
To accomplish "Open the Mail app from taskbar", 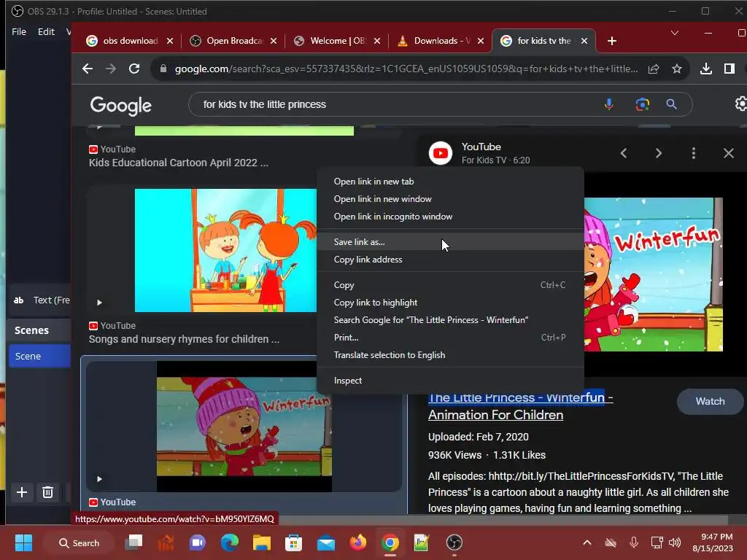I will coord(326,542).
